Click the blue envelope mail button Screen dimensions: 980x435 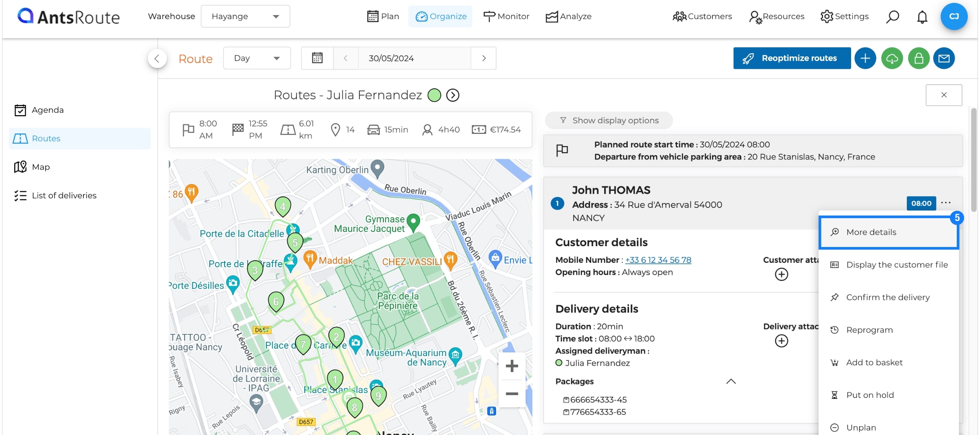(944, 58)
